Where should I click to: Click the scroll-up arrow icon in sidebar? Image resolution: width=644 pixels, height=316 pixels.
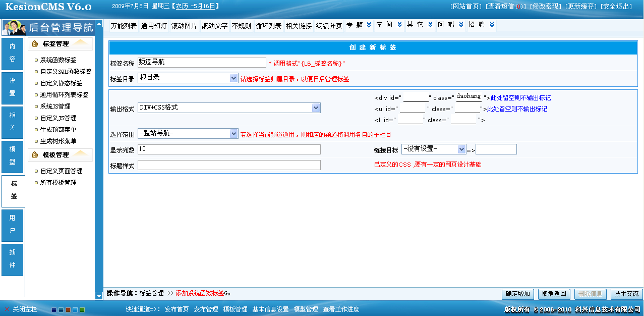pos(99,24)
